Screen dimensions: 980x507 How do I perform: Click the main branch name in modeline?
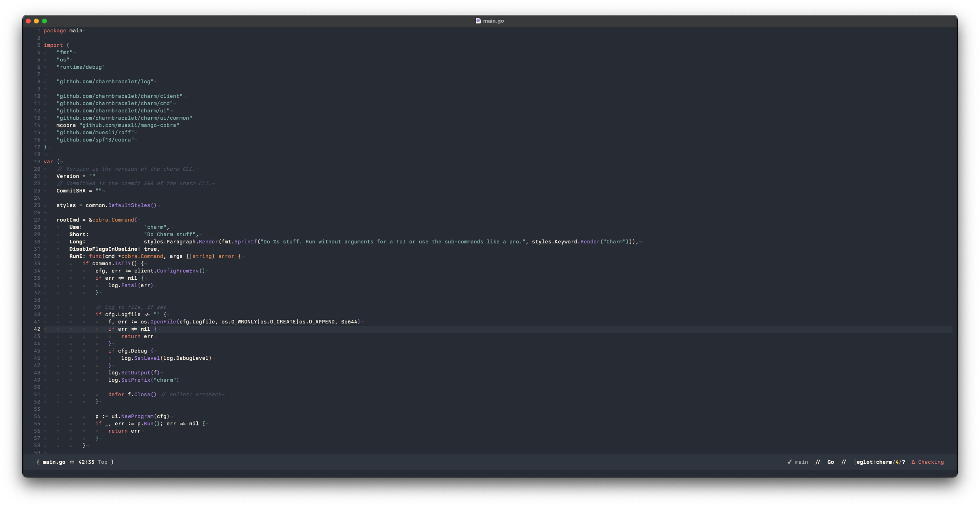point(801,462)
